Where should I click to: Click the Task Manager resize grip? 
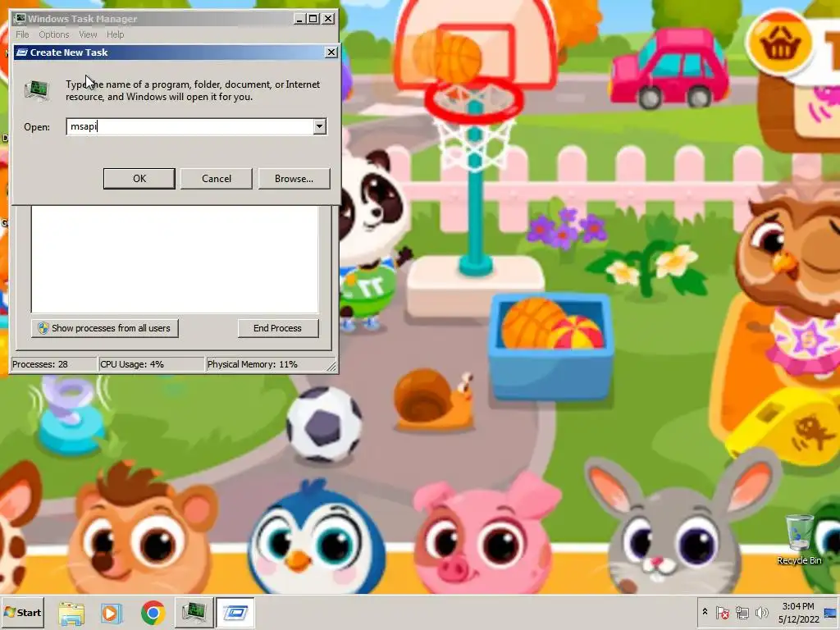pyautogui.click(x=332, y=367)
